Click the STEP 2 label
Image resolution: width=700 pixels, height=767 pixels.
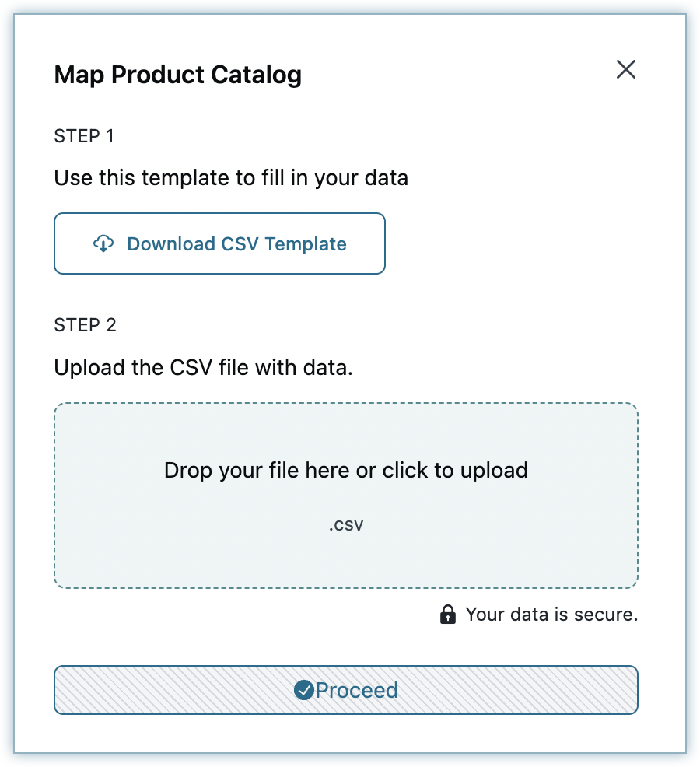tap(85, 324)
